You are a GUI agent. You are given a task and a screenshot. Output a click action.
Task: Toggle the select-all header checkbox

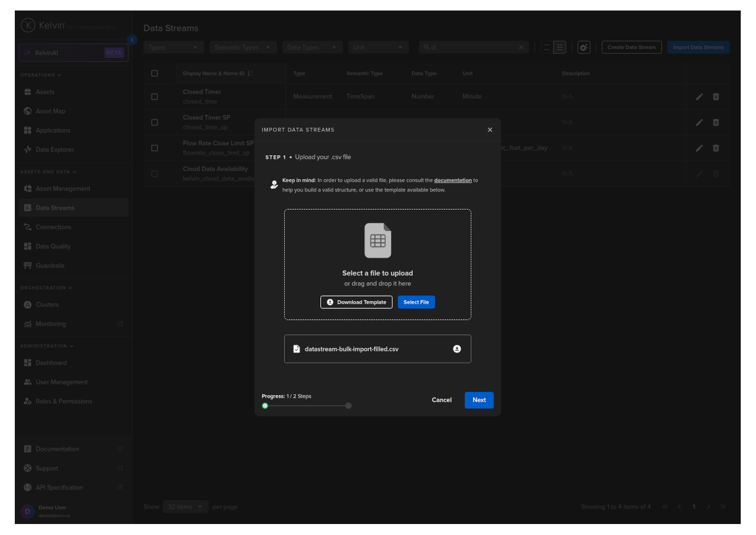(x=155, y=74)
